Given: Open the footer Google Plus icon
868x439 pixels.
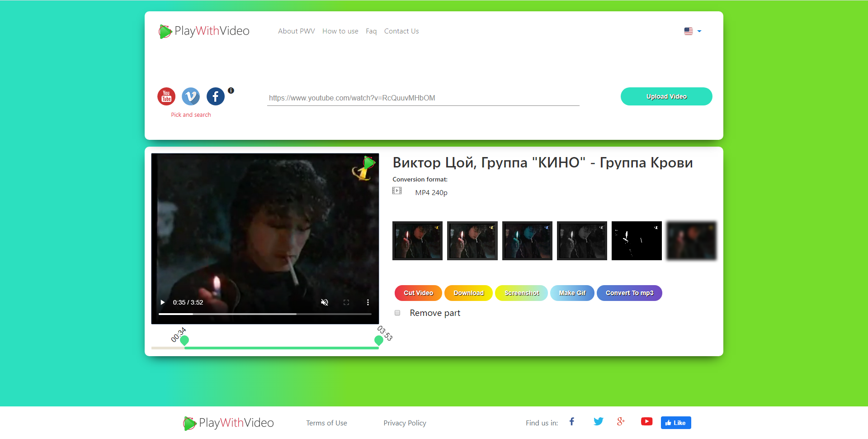Looking at the screenshot, I should [621, 421].
